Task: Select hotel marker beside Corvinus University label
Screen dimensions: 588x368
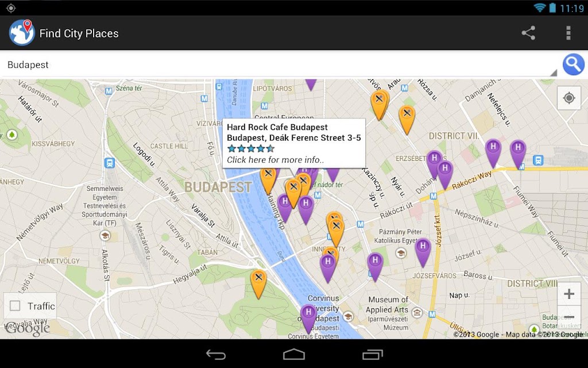Action: [x=308, y=319]
